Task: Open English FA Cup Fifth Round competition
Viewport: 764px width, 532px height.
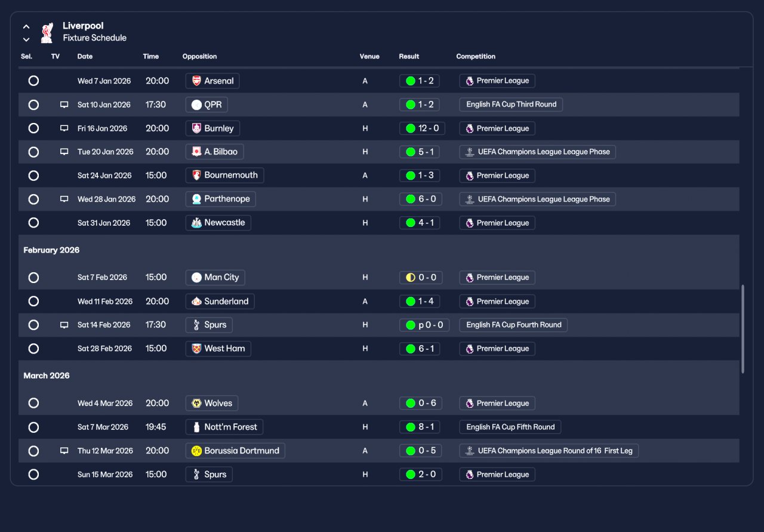Action: pyautogui.click(x=510, y=427)
